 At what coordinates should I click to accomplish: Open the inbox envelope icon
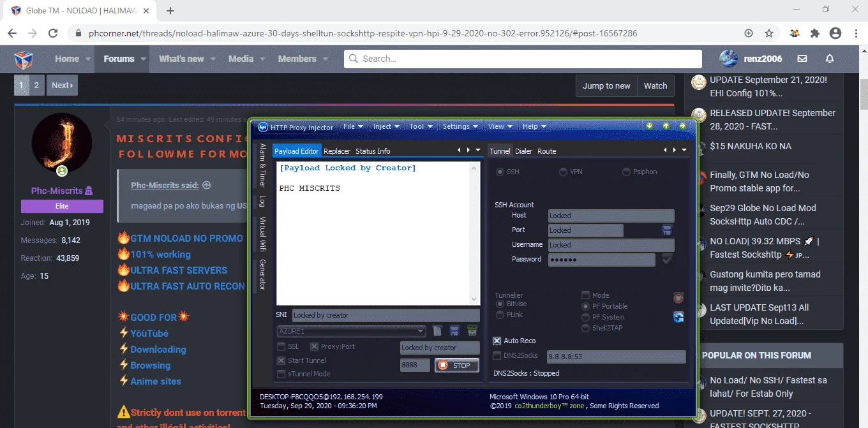click(x=802, y=59)
